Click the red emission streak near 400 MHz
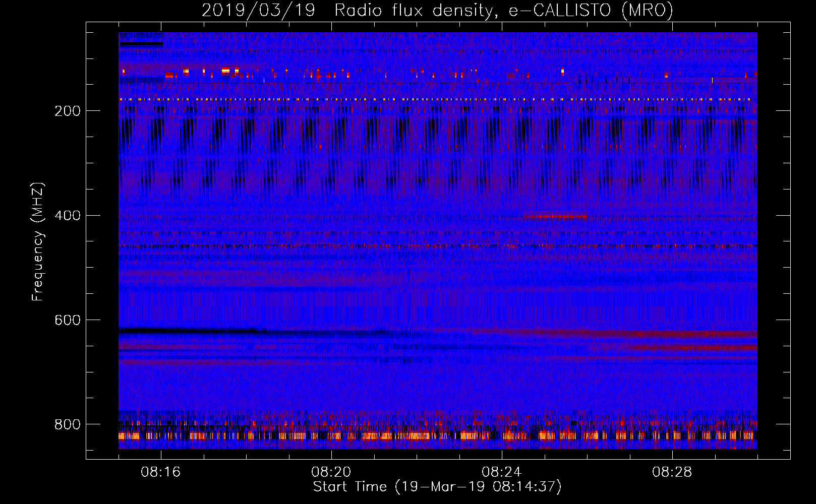This screenshot has width=816, height=504. tap(555, 217)
